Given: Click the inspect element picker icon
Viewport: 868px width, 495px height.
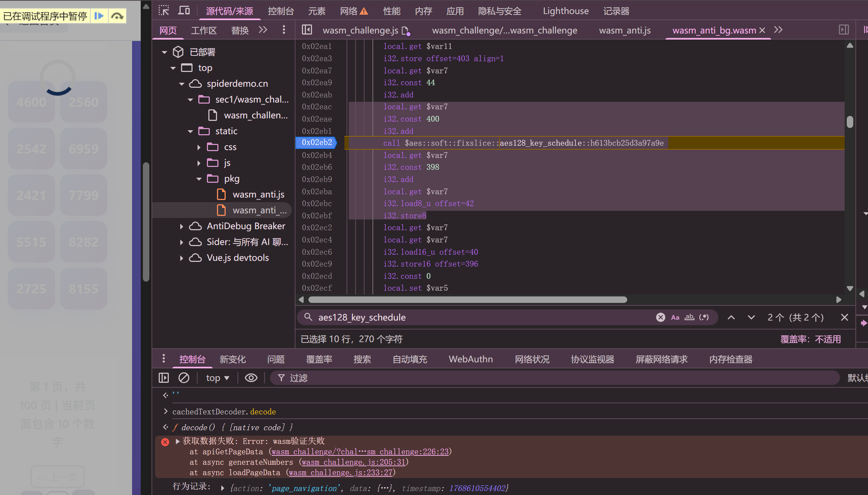Looking at the screenshot, I should pos(164,10).
